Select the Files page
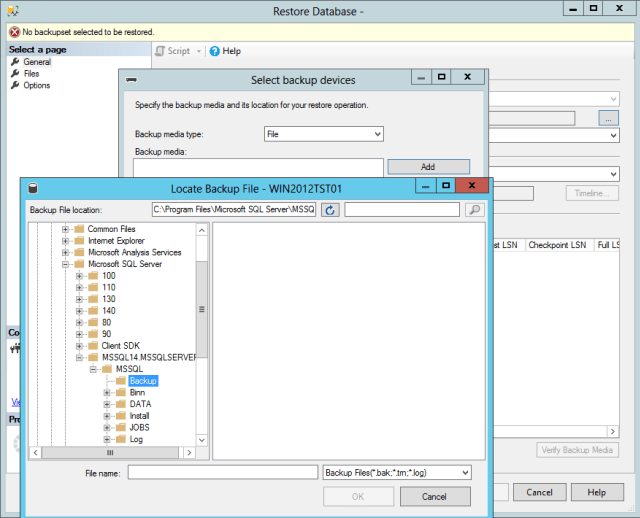The image size is (640, 518). tap(31, 74)
